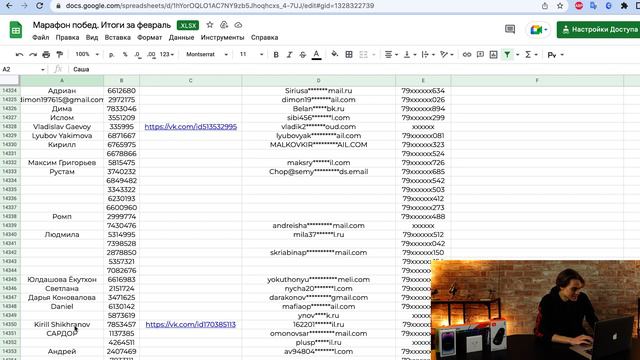The height and width of the screenshot is (360, 640).
Task: Star the document title
Action: tap(210, 25)
